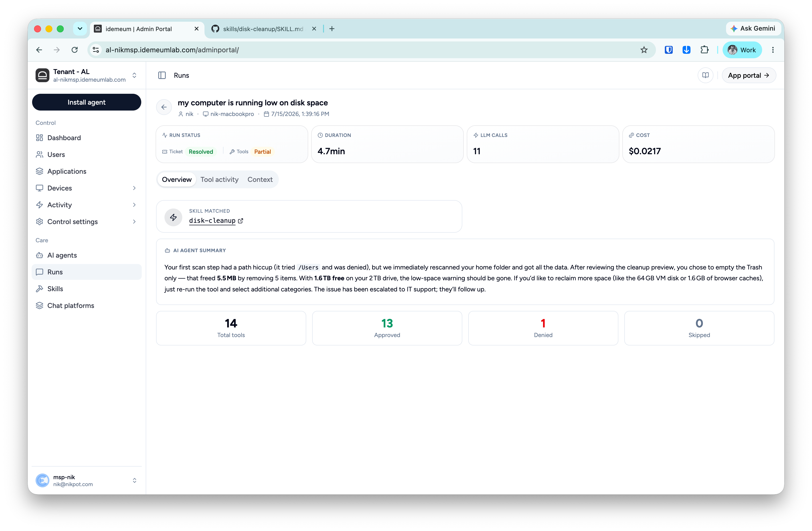Open Skills in the sidebar

coord(87,289)
